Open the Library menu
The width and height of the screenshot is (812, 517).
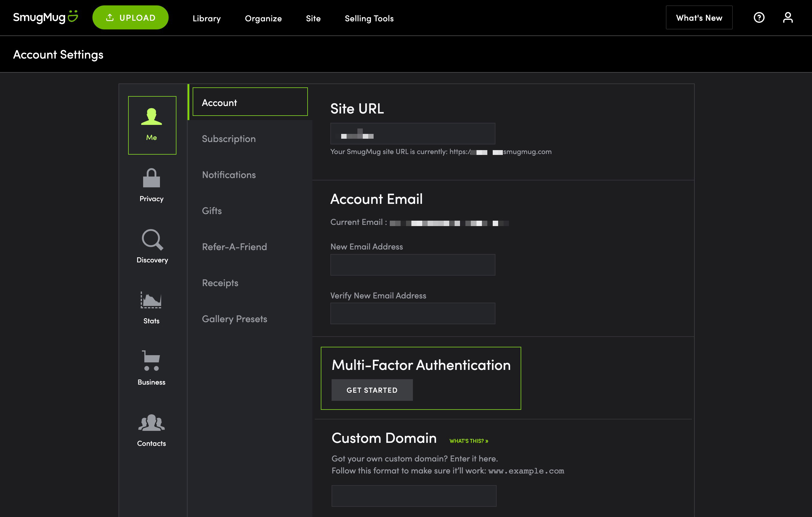(206, 18)
